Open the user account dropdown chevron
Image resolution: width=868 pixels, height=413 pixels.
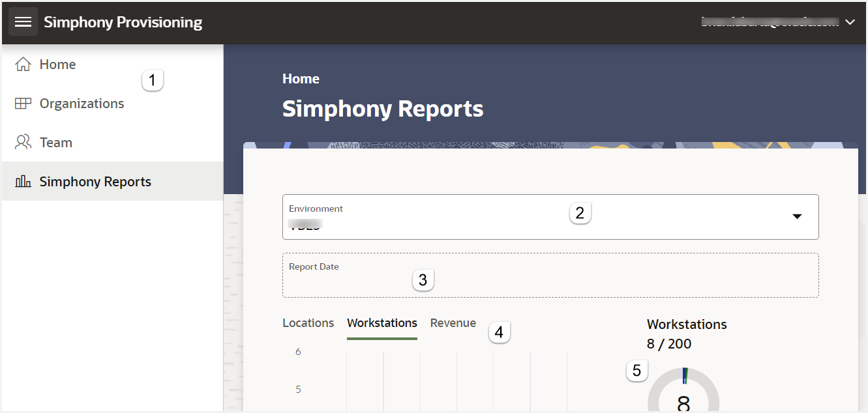[850, 22]
